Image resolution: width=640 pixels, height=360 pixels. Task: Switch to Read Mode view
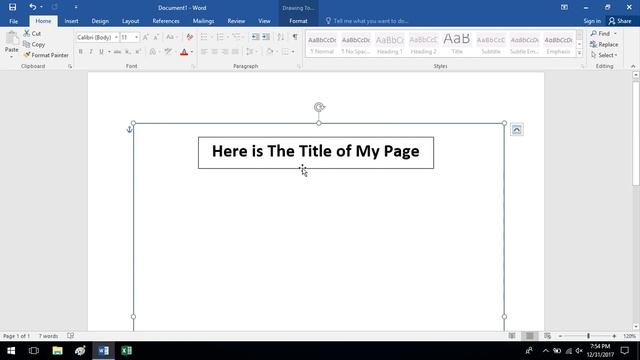click(x=512, y=336)
